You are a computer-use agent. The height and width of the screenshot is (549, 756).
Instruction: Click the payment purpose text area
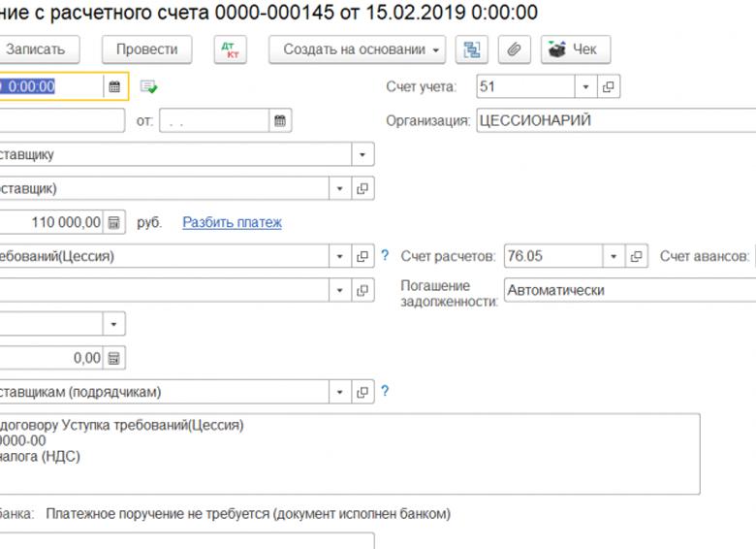pyautogui.click(x=350, y=454)
